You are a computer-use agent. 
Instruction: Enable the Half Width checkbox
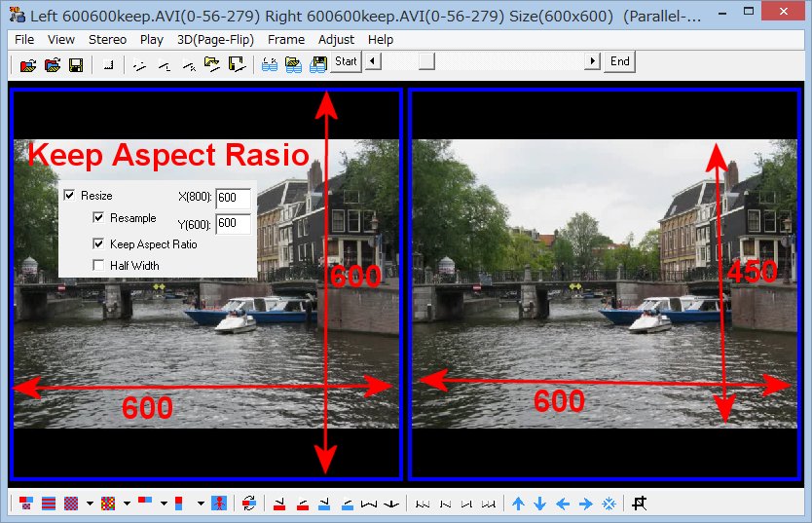pyautogui.click(x=98, y=265)
